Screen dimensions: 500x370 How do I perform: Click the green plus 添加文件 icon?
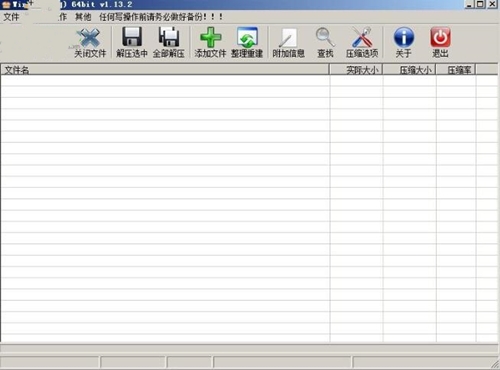210,37
